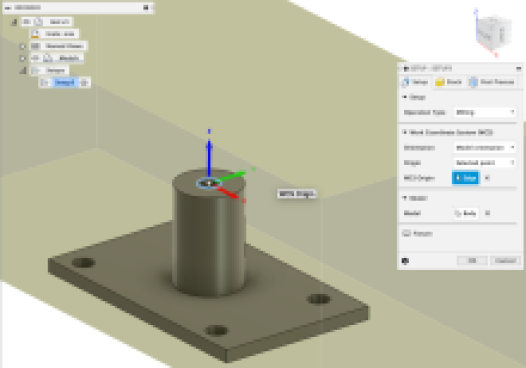This screenshot has height=368, width=526.
Task: Collapse the Setup section header
Action: coord(414,97)
